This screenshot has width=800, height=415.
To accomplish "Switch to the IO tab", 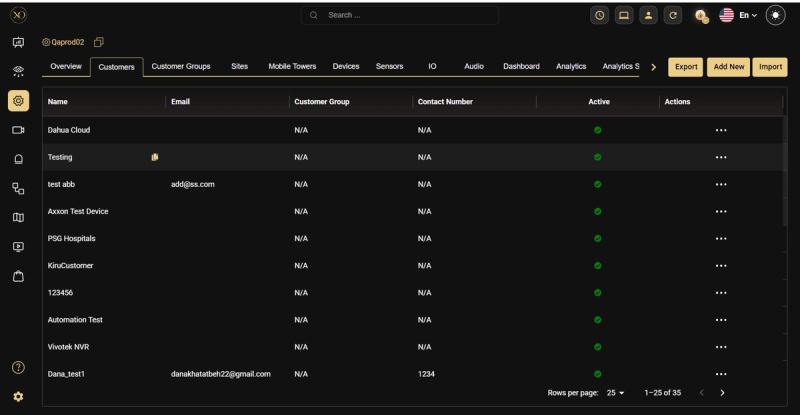I will 432,66.
